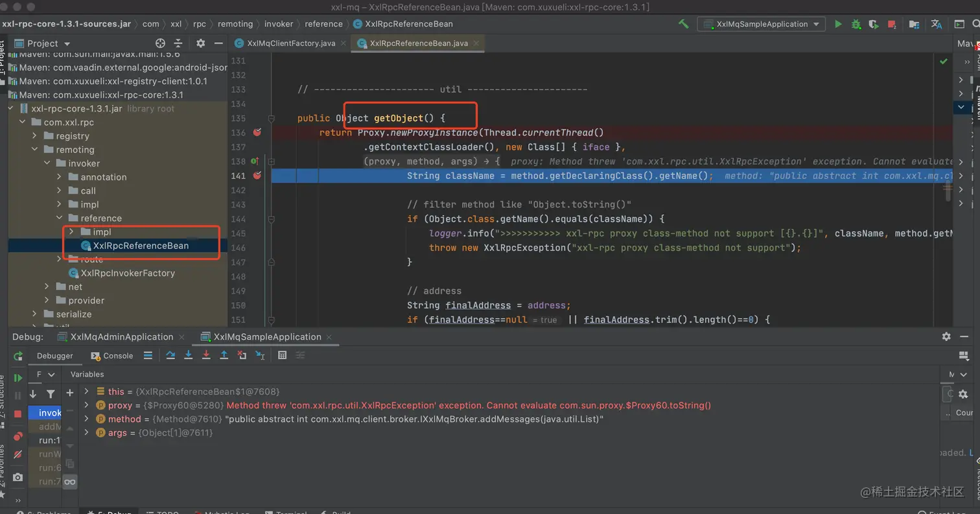
Task: Locate the current file in the Project tree
Action: 161,43
